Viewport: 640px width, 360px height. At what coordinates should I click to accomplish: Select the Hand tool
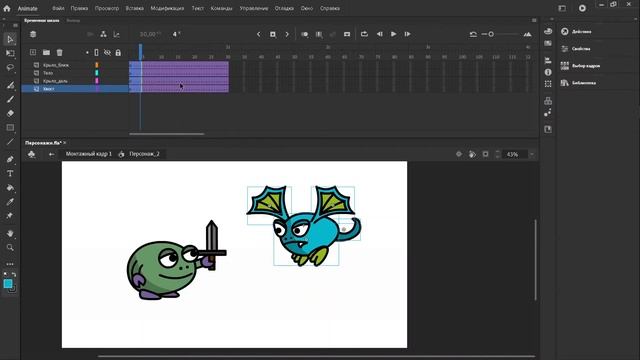[10, 233]
